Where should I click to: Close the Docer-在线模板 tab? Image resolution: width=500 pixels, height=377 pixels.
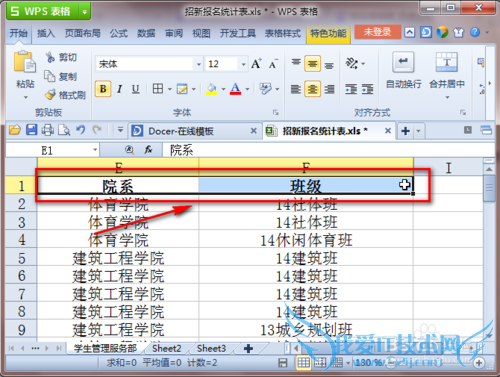254,131
